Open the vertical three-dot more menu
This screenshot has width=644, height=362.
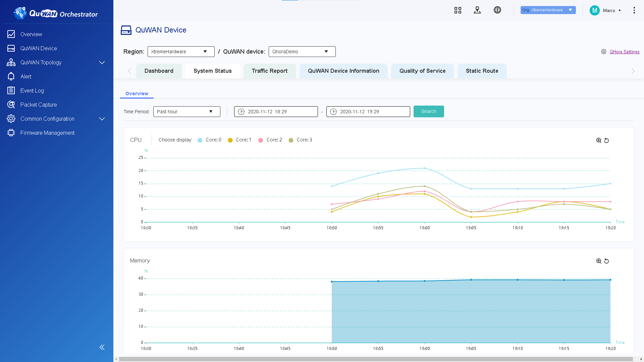(634, 10)
